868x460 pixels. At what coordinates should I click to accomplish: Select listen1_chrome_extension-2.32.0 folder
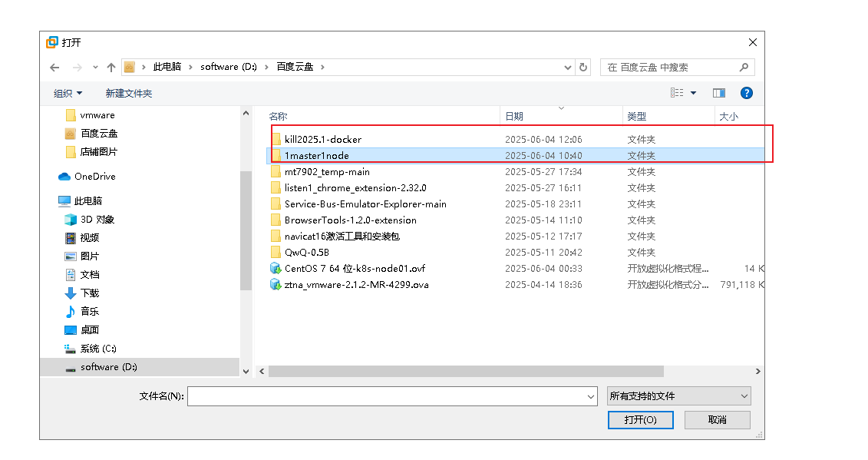coord(355,188)
